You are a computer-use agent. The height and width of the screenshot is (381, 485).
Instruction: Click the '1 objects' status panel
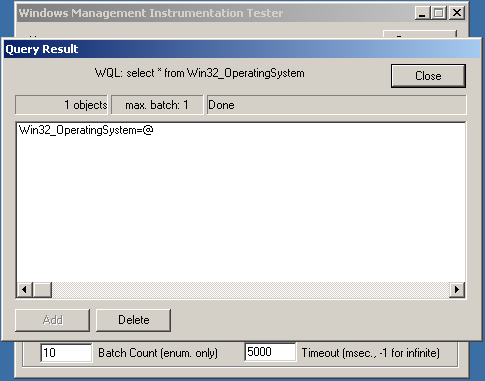(61, 105)
